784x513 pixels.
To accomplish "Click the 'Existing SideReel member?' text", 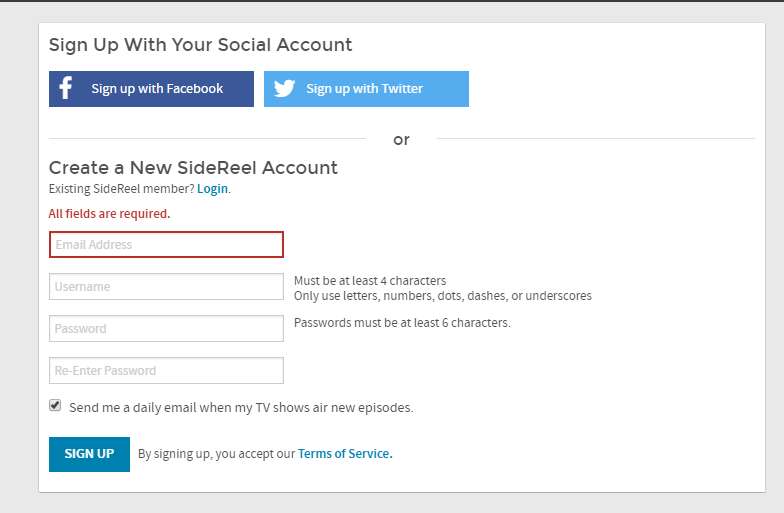I will tap(122, 189).
